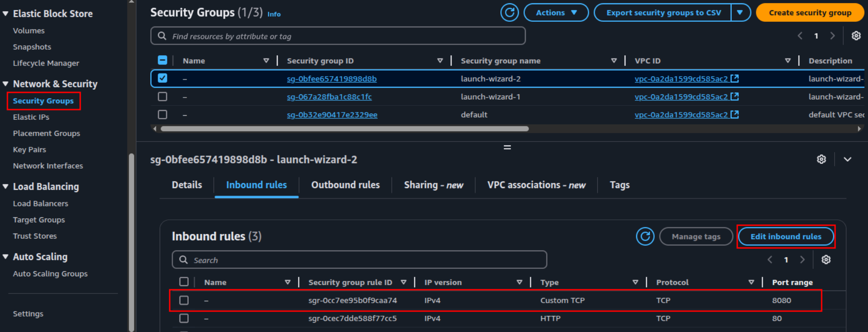Image resolution: width=868 pixels, height=332 pixels.
Task: Open external link icon for launch-wizard-2 VPC
Action: coord(734,78)
